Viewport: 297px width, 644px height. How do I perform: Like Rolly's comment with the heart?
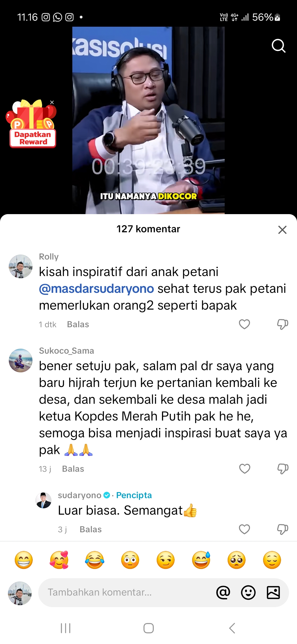244,324
